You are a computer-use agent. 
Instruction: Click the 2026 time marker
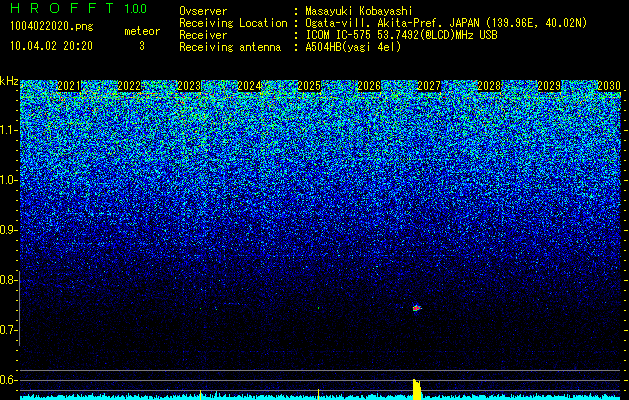[369, 86]
